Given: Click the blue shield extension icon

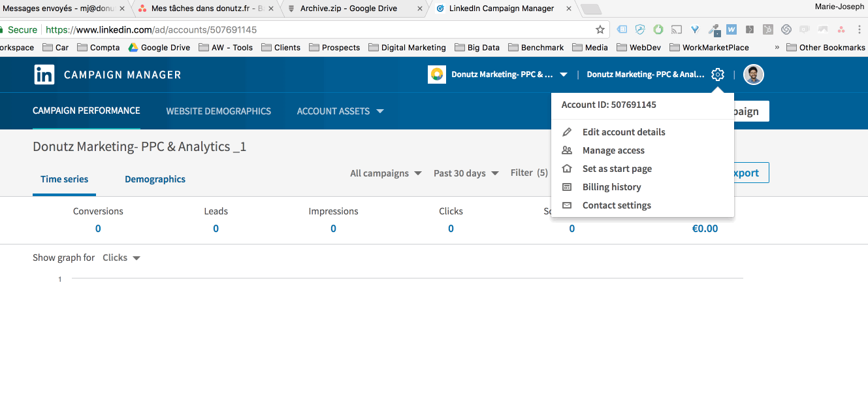Looking at the screenshot, I should point(640,29).
